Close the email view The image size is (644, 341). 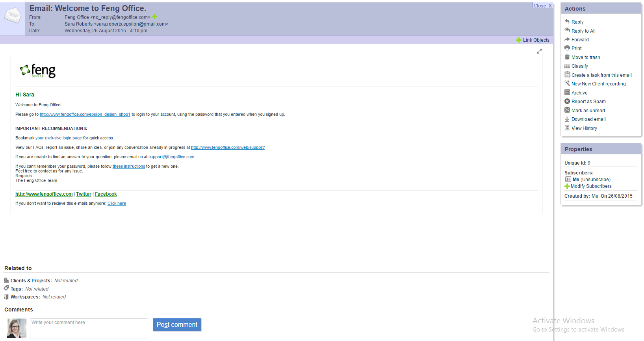coord(542,6)
